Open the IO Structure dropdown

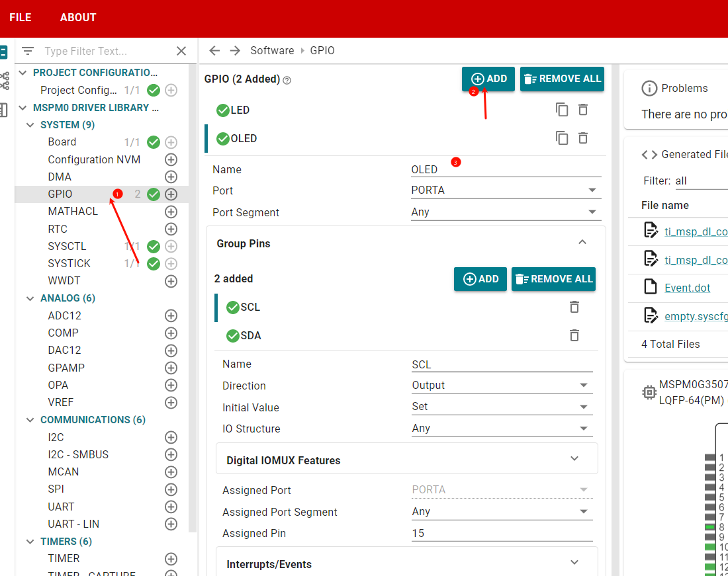pyautogui.click(x=502, y=428)
